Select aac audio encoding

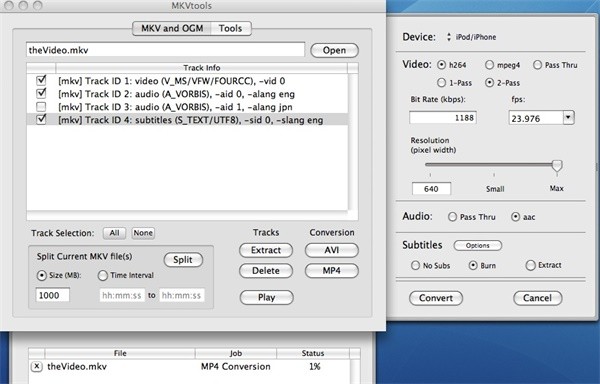coord(515,217)
